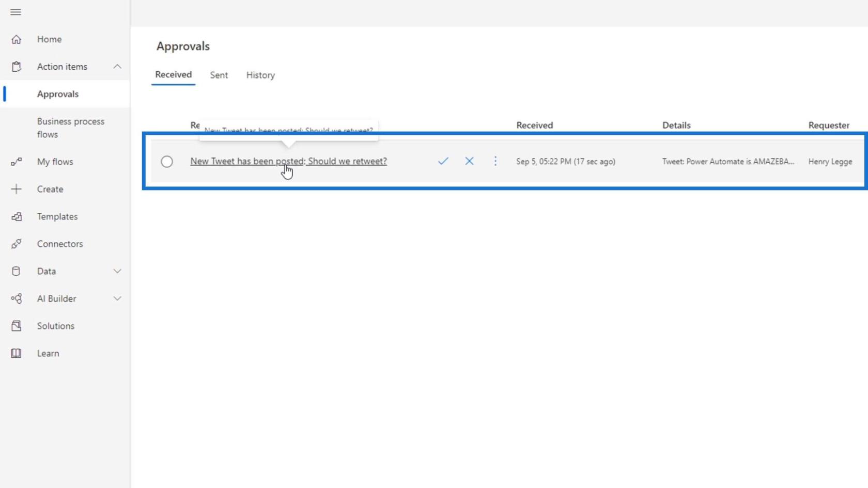
Task: Select the retweet request row radio button
Action: pos(167,162)
